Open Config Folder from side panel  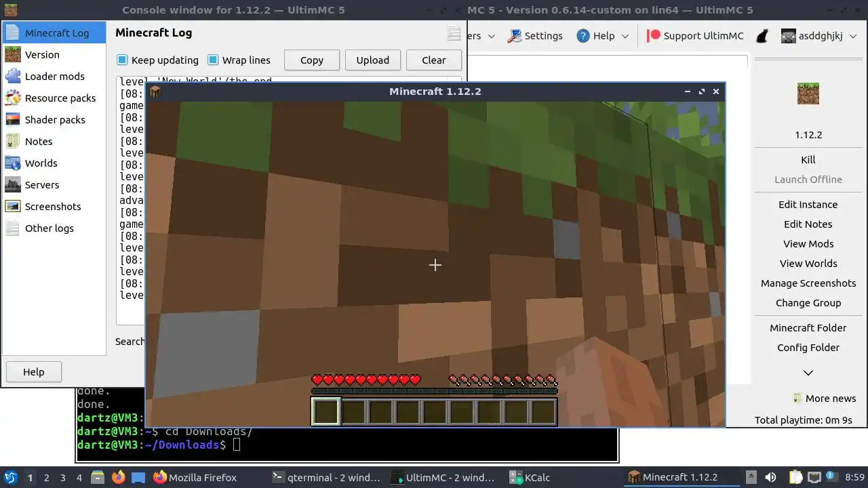click(808, 348)
